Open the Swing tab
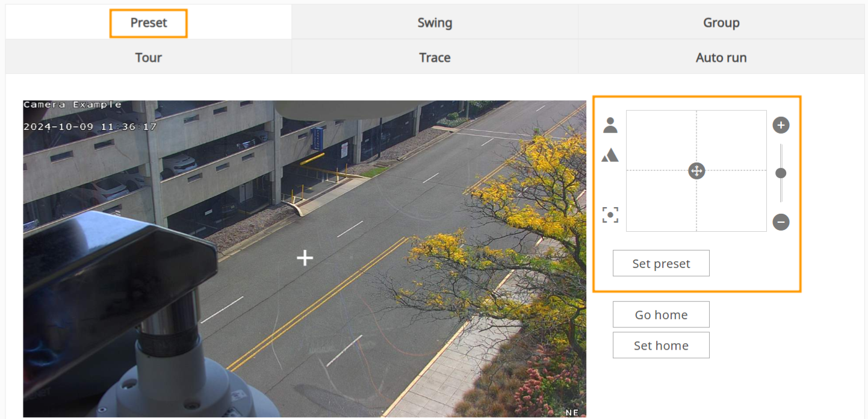 (435, 23)
